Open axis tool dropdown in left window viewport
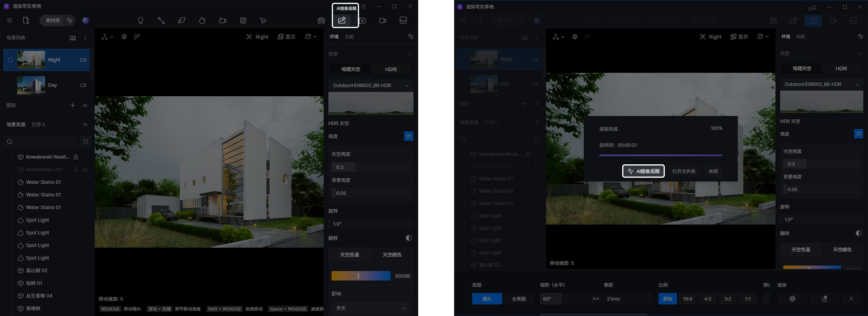The height and width of the screenshot is (316, 868). point(107,37)
